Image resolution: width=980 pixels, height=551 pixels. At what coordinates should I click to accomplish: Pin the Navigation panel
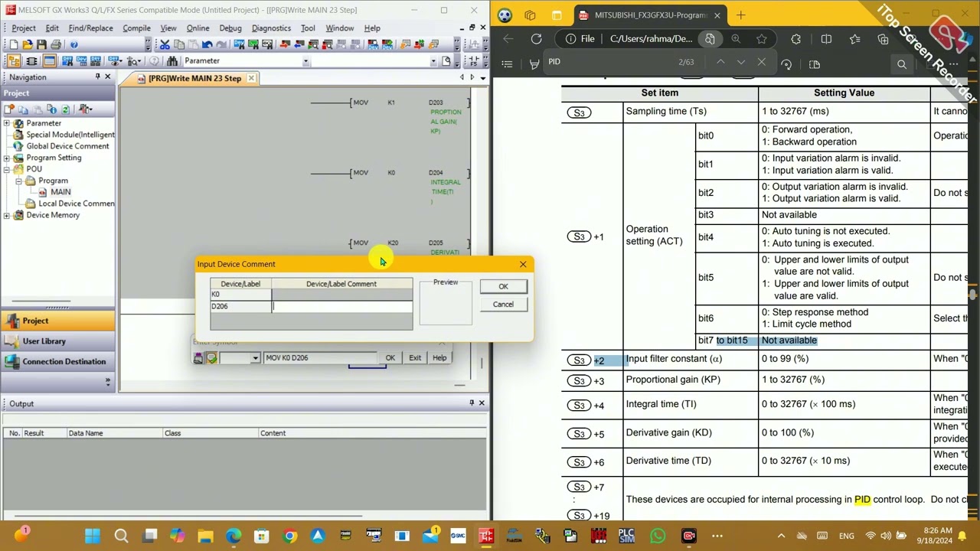coord(97,77)
